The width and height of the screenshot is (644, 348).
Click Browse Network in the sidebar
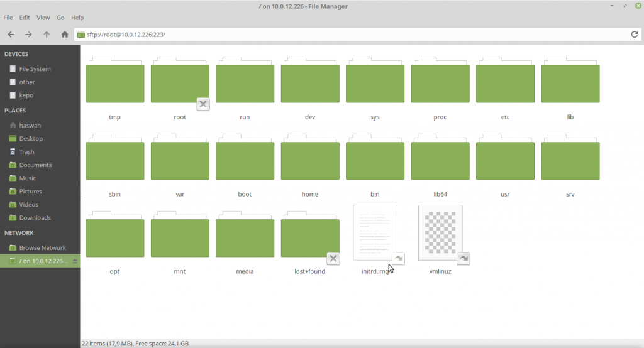(40, 248)
